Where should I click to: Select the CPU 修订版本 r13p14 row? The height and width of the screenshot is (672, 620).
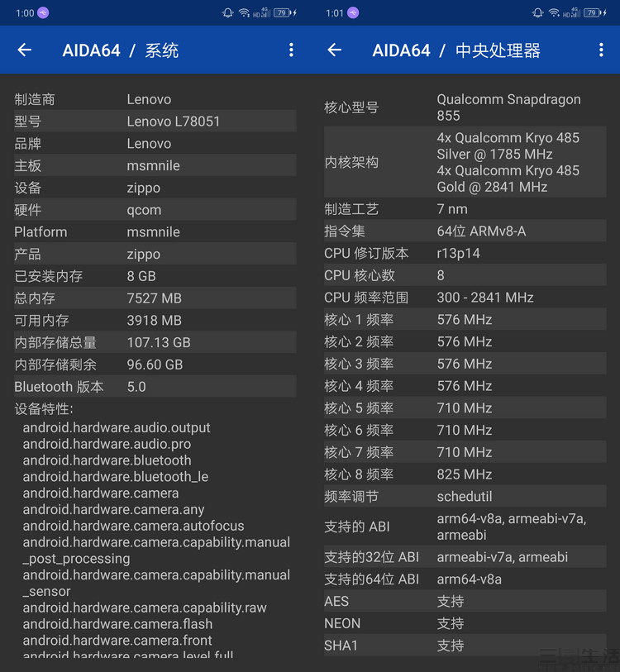point(465,253)
